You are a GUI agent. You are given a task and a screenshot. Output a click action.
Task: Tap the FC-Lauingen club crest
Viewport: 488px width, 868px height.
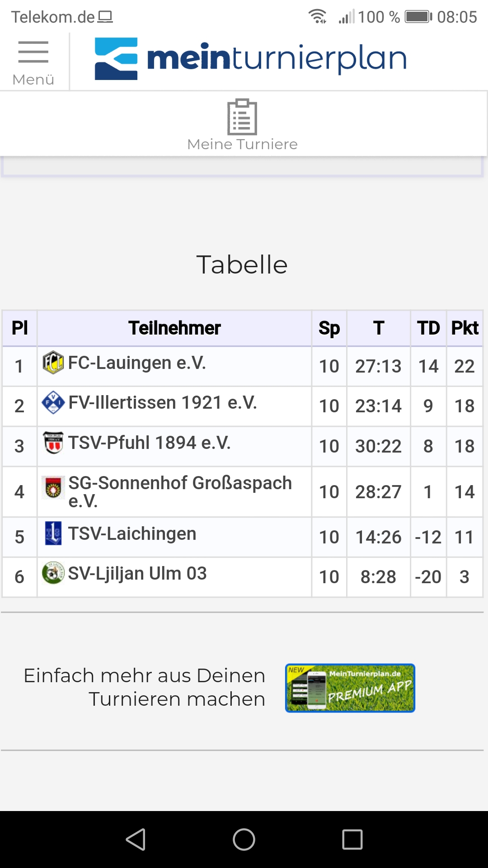point(53,363)
